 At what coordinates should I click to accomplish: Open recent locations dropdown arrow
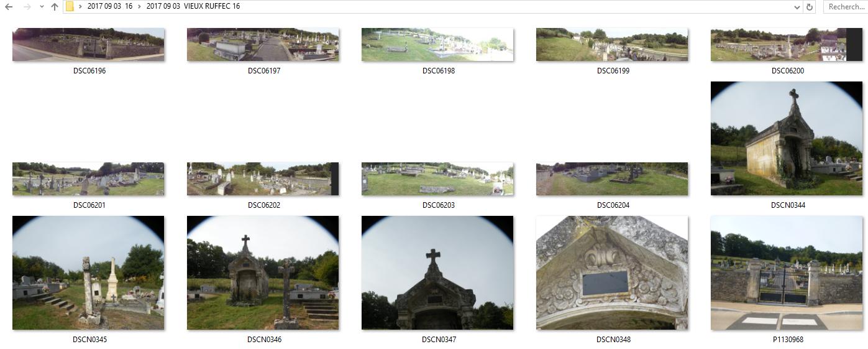click(42, 7)
